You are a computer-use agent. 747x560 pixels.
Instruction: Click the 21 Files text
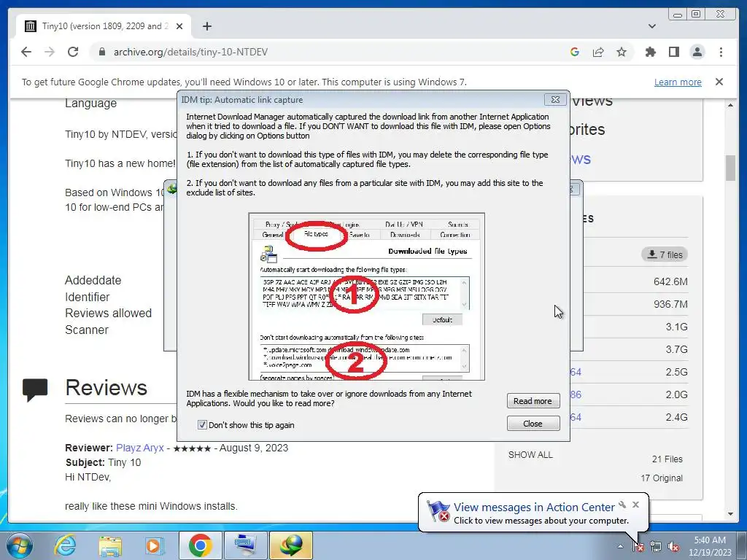click(x=667, y=459)
